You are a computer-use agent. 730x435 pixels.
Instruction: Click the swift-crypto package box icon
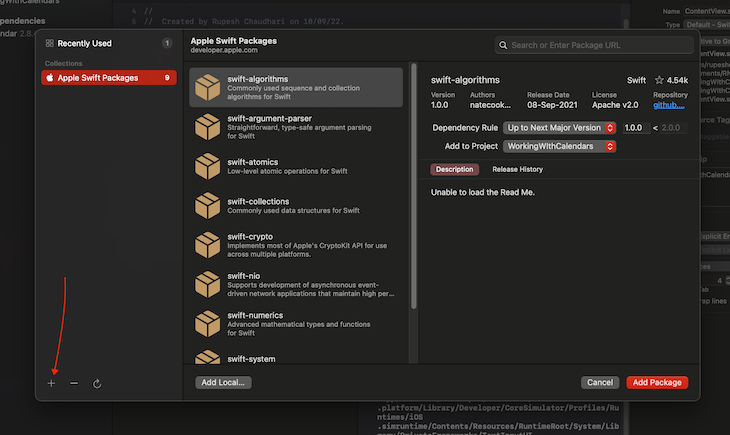point(207,245)
